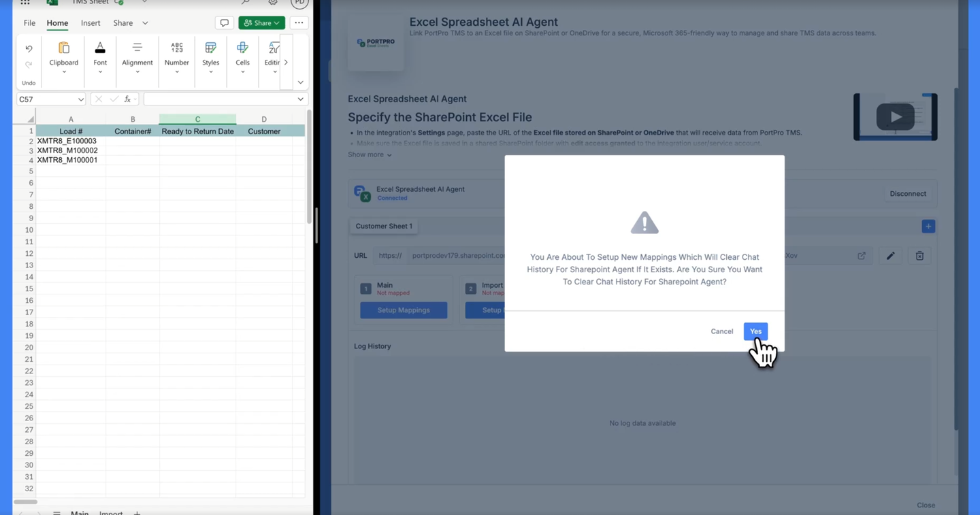Screen dimensions: 980x515
Task: Switch to the Import sheet tab
Action: click(x=111, y=512)
